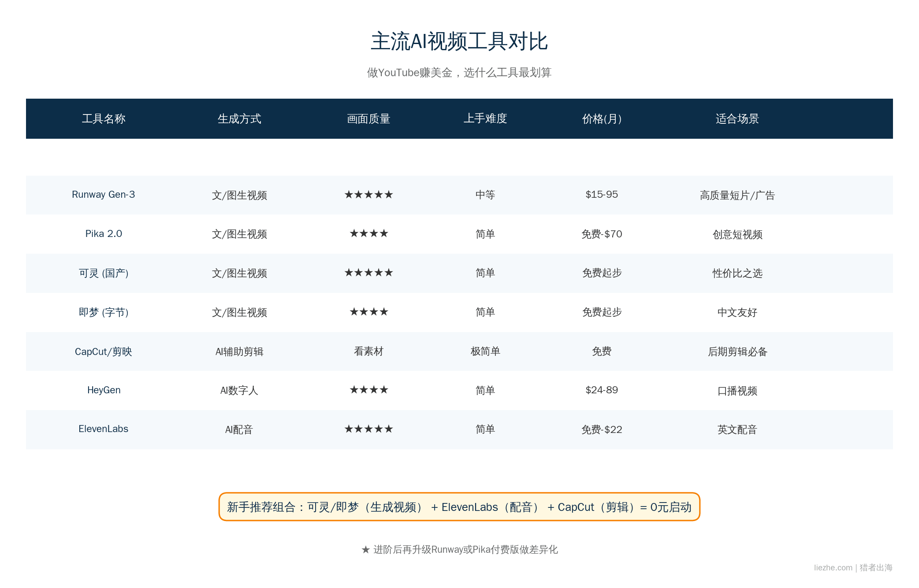This screenshot has width=919, height=588.
Task: Click the 工具名称 column header
Action: pyautogui.click(x=104, y=118)
